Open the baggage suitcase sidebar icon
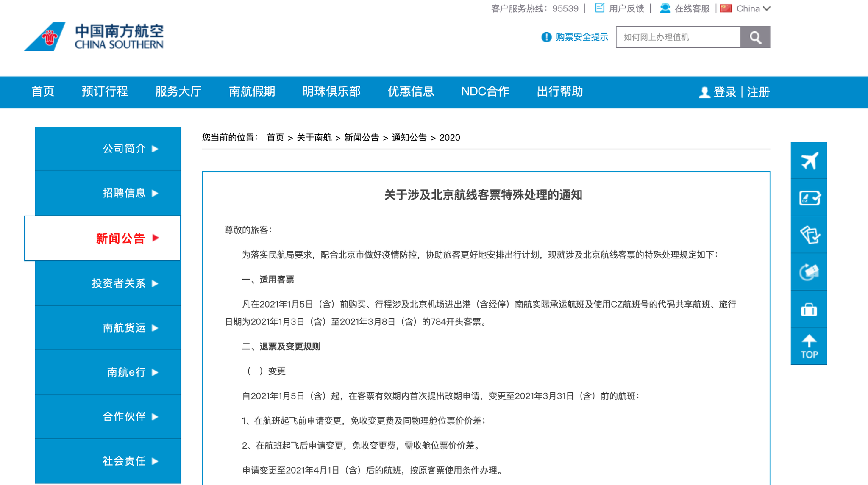This screenshot has width=868, height=485. (809, 309)
